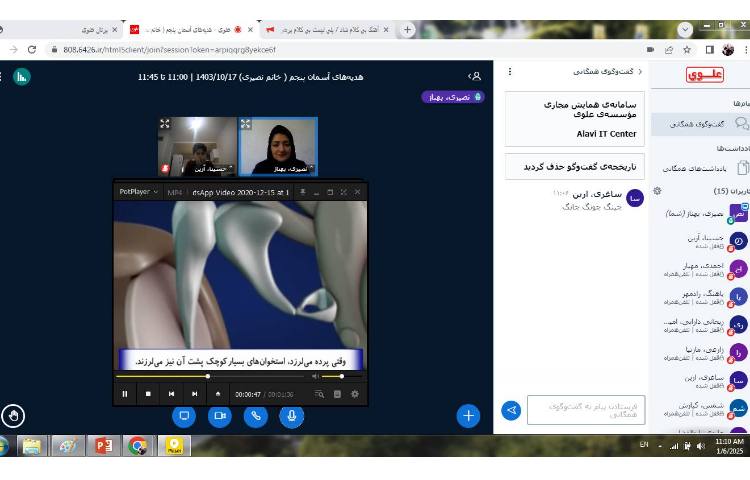Image resolution: width=750 pixels, height=480 pixels.
Task: Open PowerPoint from the Windows taskbar
Action: pyautogui.click(x=102, y=446)
